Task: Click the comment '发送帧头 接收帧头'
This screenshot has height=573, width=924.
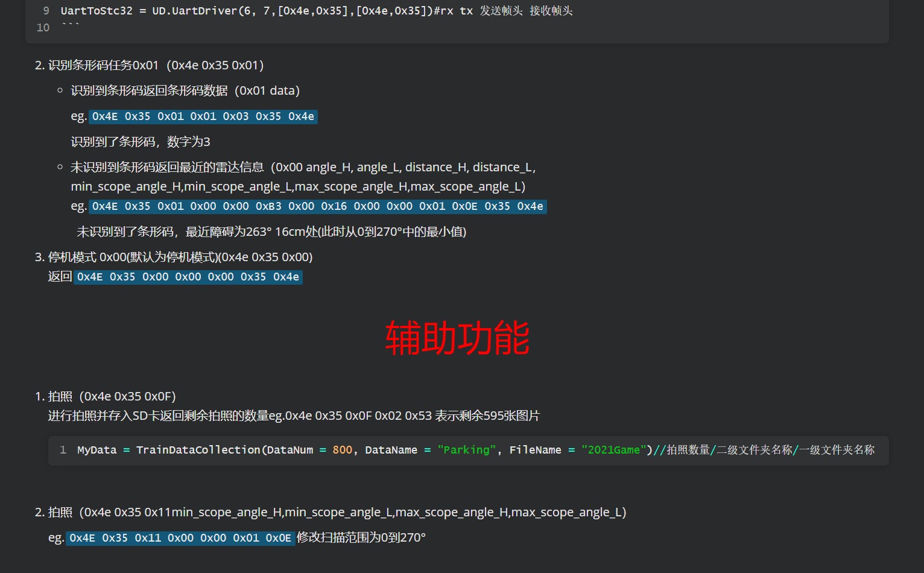Action: 527,11
